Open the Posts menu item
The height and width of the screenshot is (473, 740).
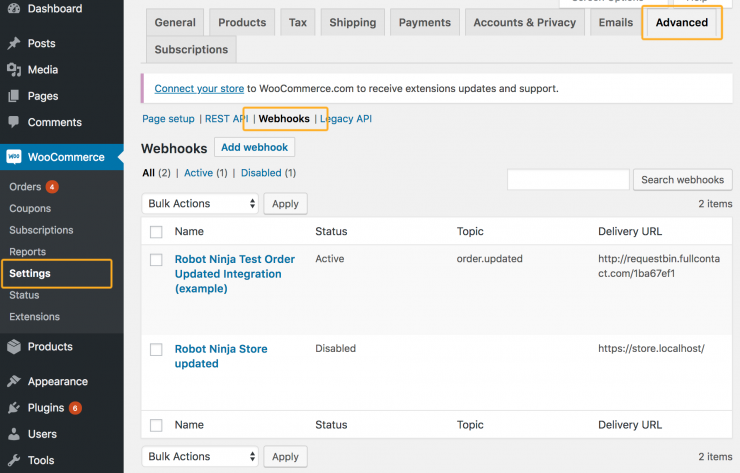pyautogui.click(x=42, y=43)
